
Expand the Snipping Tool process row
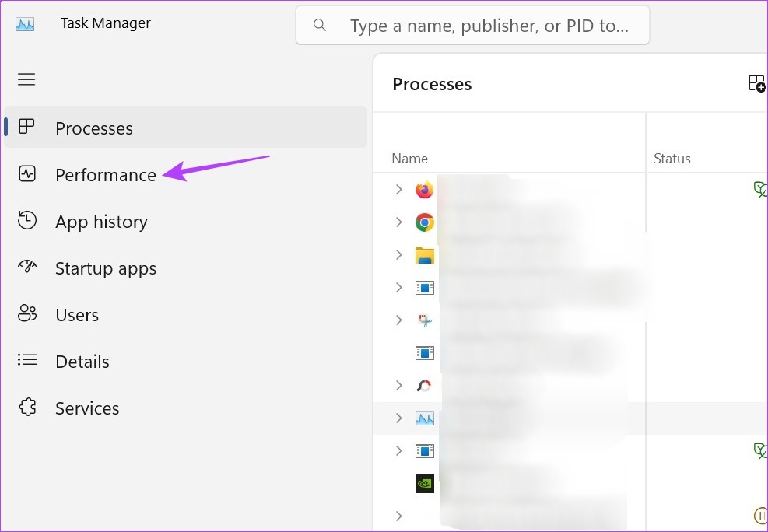[399, 320]
